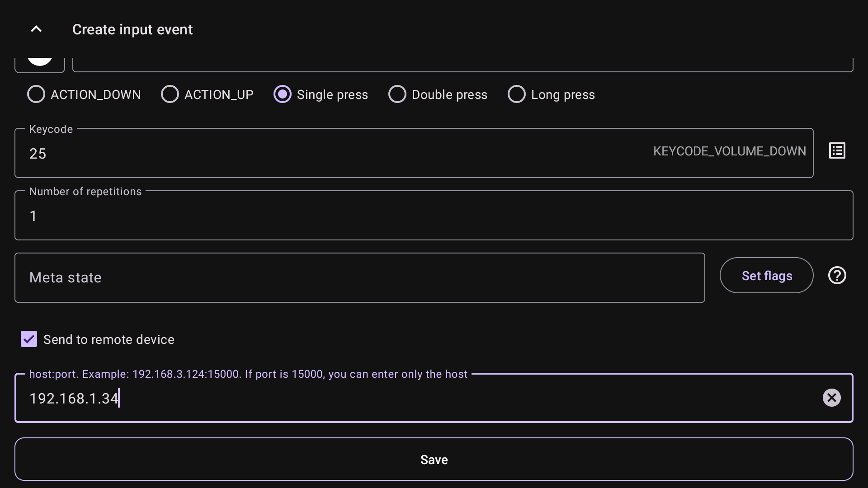The width and height of the screenshot is (868, 488).
Task: Place cursor in host:port field showing 192.168.1.34
Action: (407, 399)
